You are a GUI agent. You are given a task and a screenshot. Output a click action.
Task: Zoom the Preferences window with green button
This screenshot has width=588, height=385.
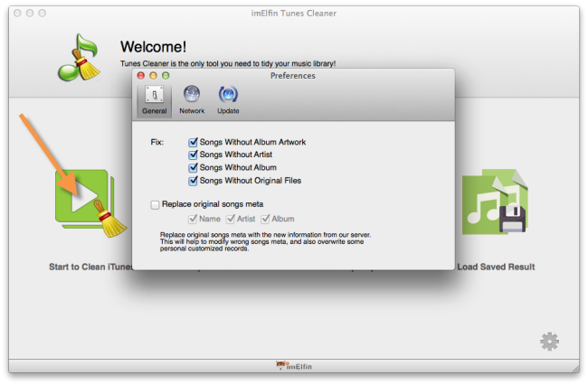click(166, 76)
